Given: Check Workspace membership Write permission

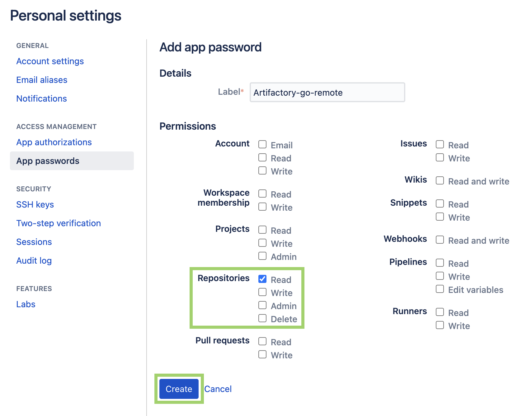Looking at the screenshot, I should pyautogui.click(x=262, y=207).
